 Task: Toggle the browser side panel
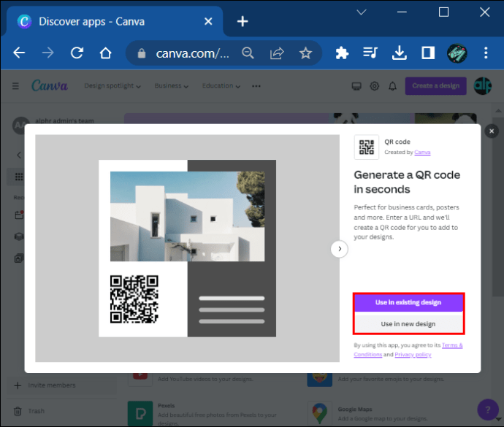point(428,53)
